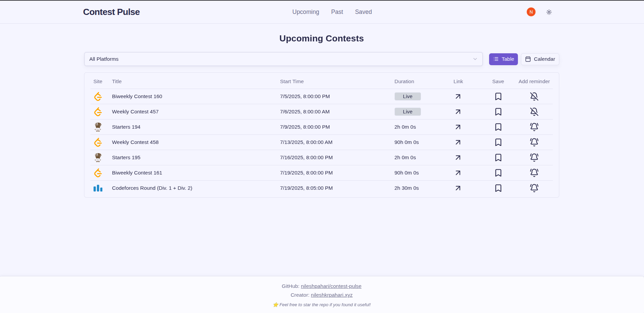Image resolution: width=644 pixels, height=313 pixels.
Task: Click duration 2h 30m 0s
Action: click(407, 188)
